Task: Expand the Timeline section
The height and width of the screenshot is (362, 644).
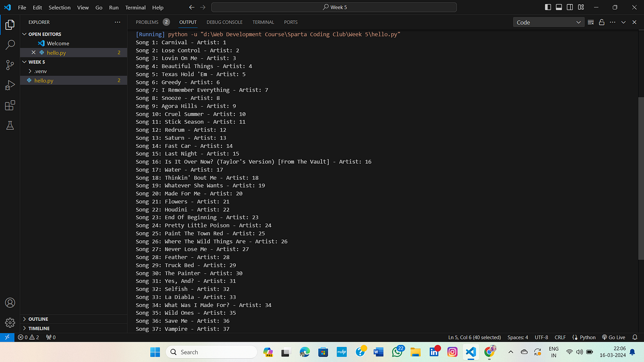Action: [x=38, y=328]
